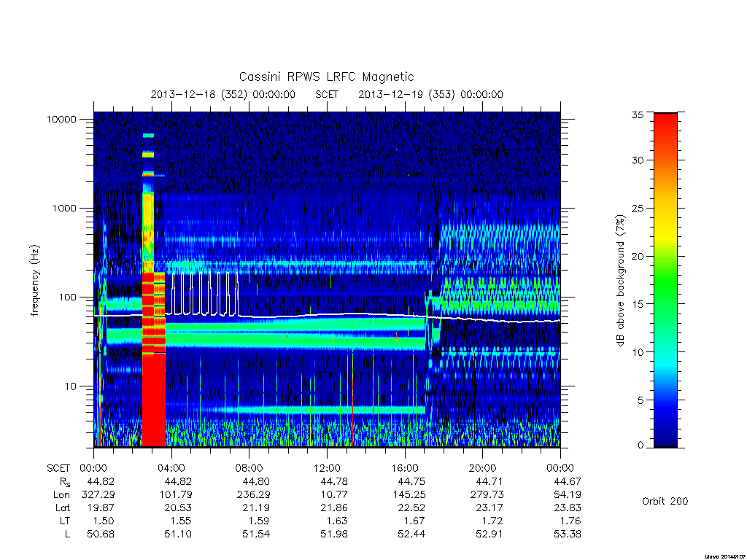Click the L value 53.38
The image size is (747, 560).
(x=568, y=534)
